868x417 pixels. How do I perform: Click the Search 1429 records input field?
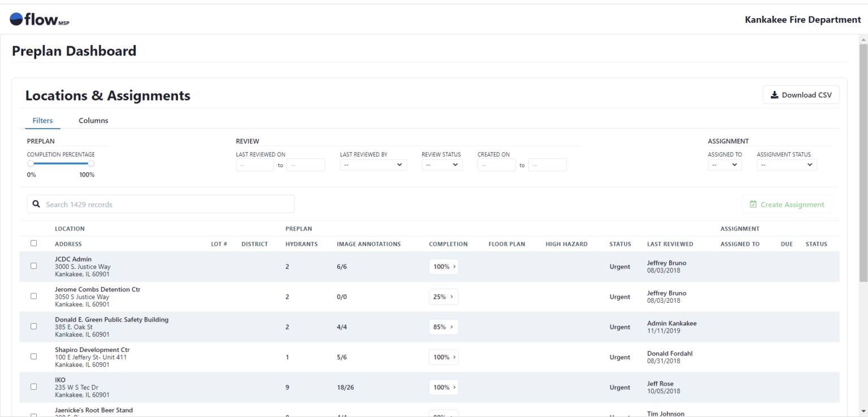click(x=160, y=203)
